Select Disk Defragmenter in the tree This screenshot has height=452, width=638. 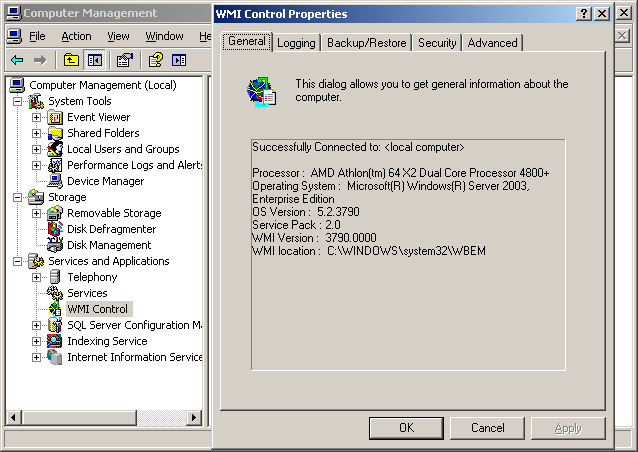[111, 229]
